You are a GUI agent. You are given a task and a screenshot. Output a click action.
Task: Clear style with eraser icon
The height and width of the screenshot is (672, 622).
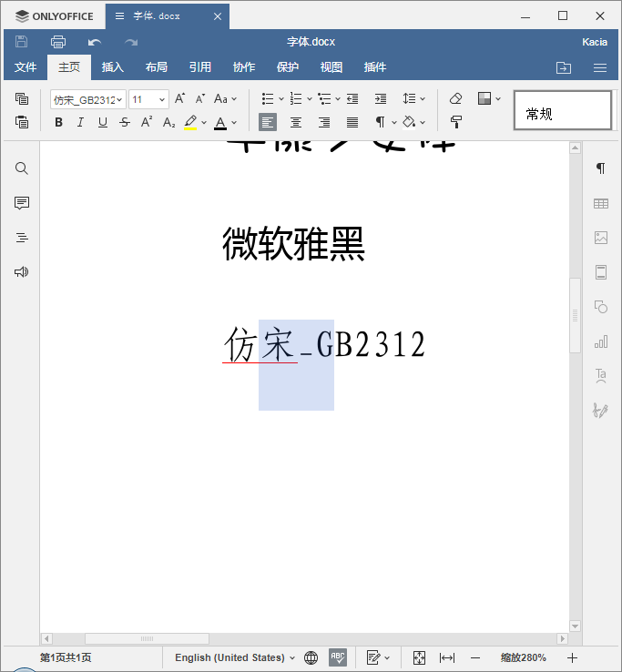pos(455,99)
